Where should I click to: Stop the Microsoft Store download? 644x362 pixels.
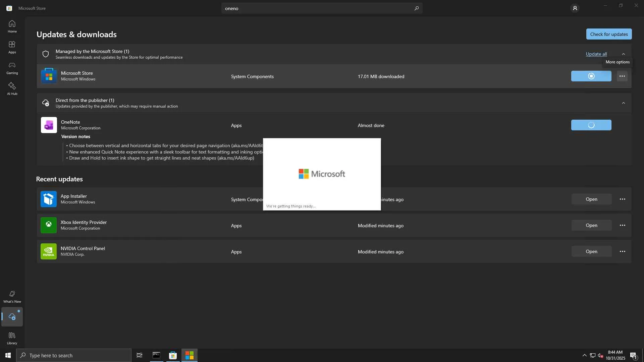[x=591, y=76]
